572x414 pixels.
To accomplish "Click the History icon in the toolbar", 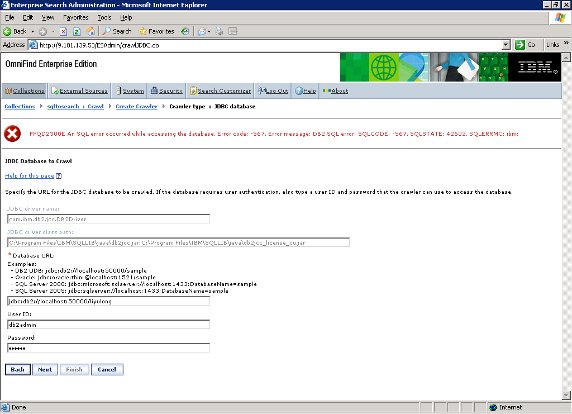I will [x=185, y=31].
